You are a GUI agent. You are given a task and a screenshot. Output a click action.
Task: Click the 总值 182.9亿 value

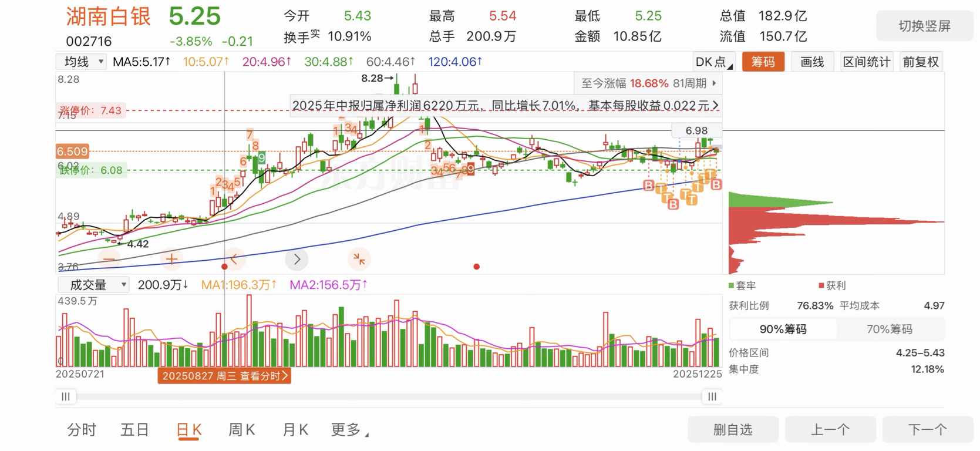(x=783, y=16)
